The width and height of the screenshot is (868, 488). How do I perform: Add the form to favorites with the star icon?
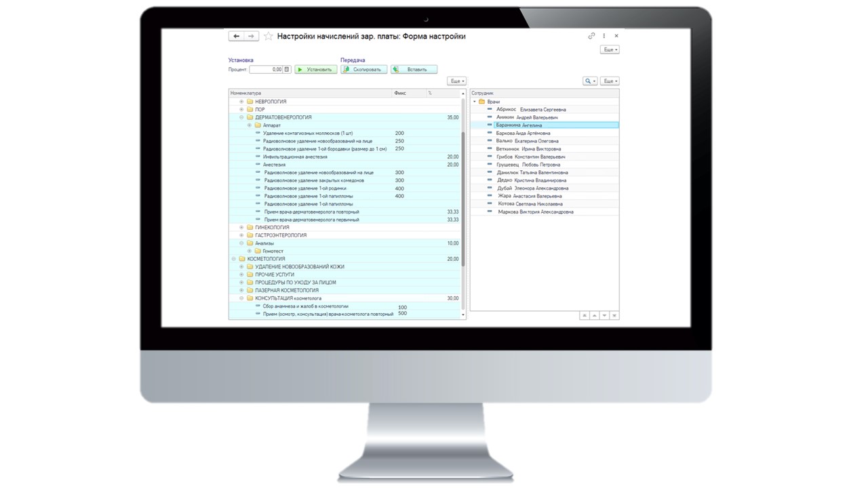click(x=269, y=37)
